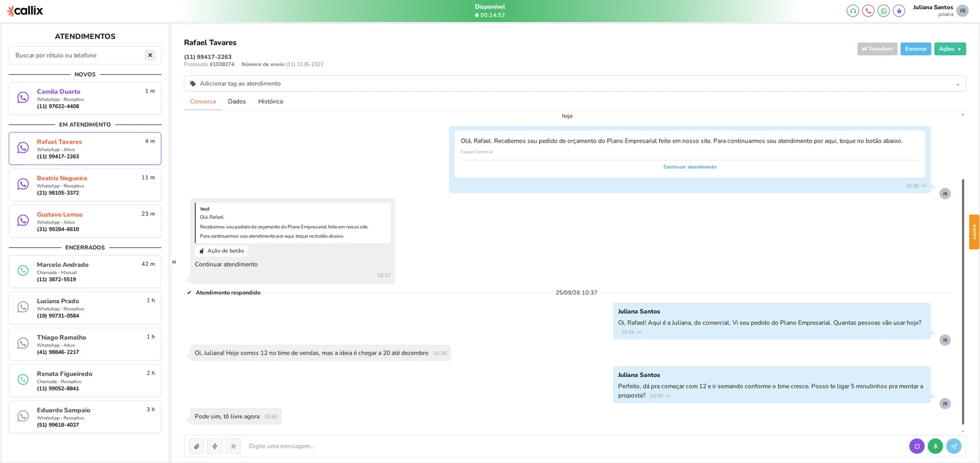Click the purple square button in message bar
Screen dimensions: 980x463
(x=917, y=446)
